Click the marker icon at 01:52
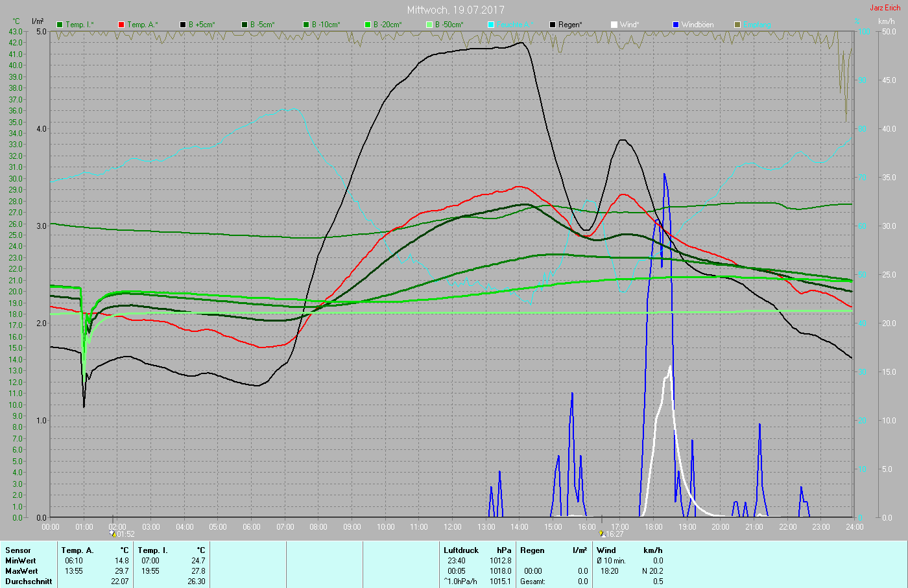This screenshot has width=908, height=588. pyautogui.click(x=113, y=534)
